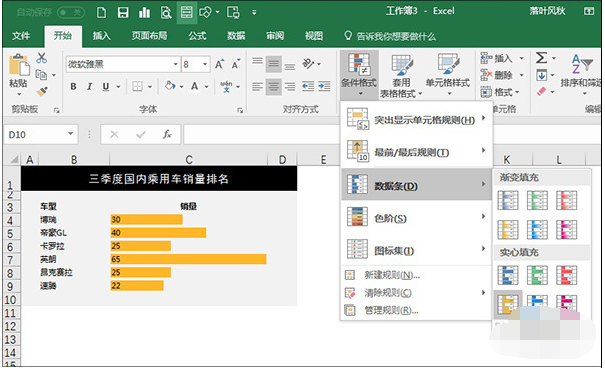The image size is (605, 368).
Task: Click the New document icon in title bar
Action: 101,13
